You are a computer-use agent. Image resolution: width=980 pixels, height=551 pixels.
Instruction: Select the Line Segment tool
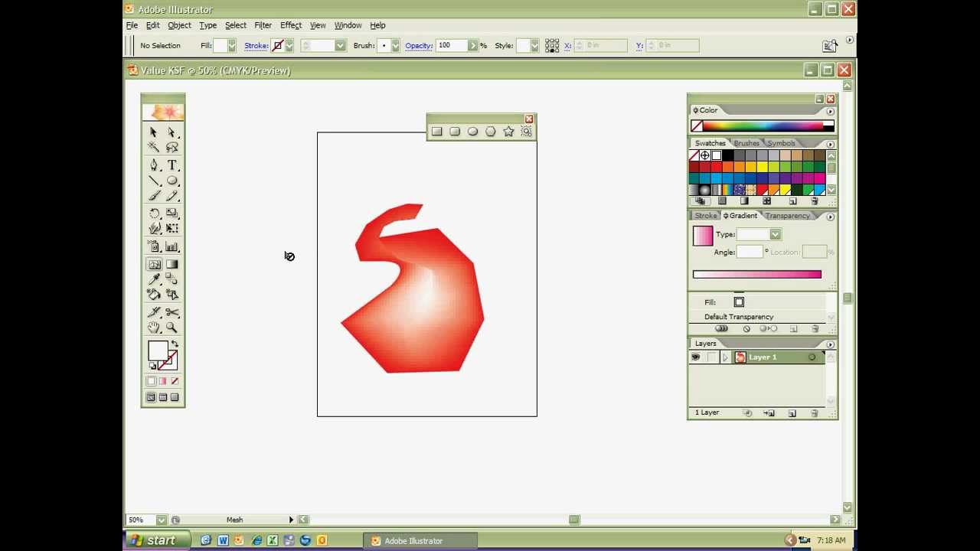154,181
